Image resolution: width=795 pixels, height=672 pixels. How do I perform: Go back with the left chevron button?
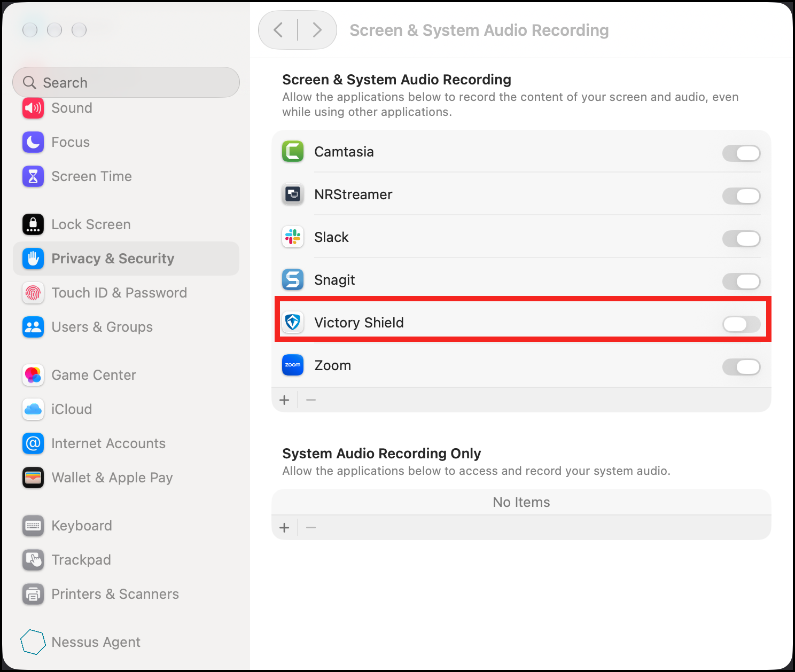click(x=278, y=30)
